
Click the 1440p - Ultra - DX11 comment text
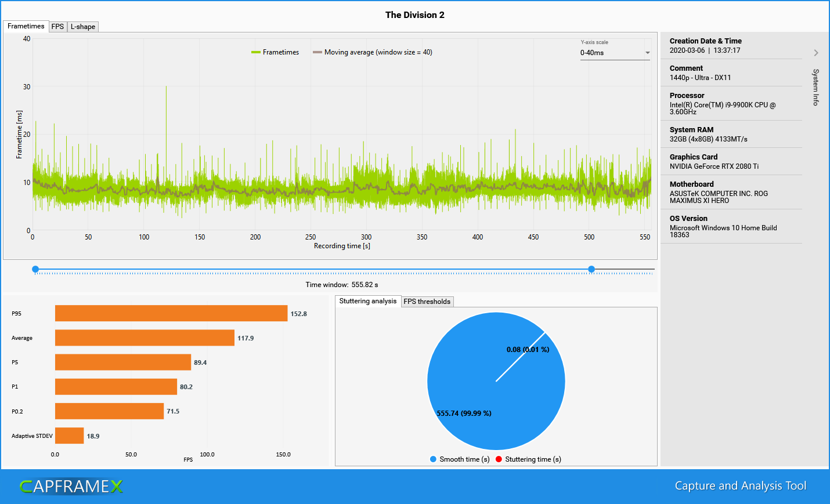(x=701, y=77)
